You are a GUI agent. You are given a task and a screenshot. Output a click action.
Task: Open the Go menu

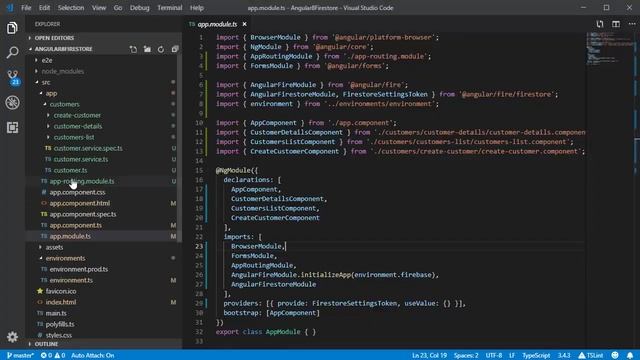point(118,8)
